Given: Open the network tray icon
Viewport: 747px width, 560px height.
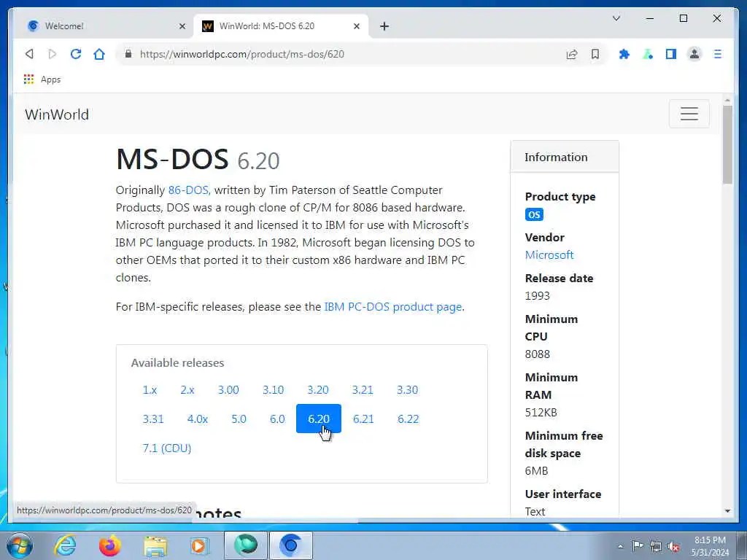Looking at the screenshot, I should coord(656,546).
